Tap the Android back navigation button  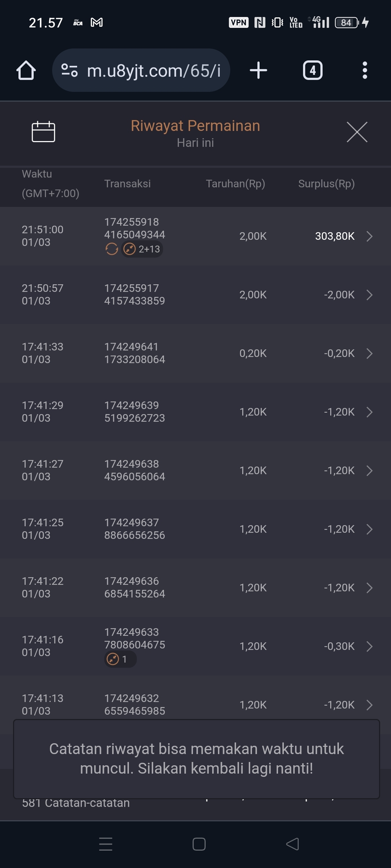[x=293, y=844]
